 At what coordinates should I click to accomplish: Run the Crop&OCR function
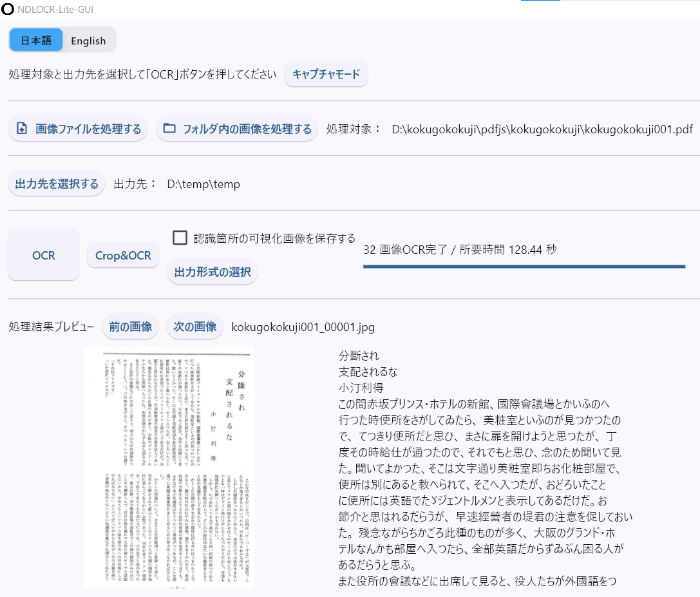123,255
